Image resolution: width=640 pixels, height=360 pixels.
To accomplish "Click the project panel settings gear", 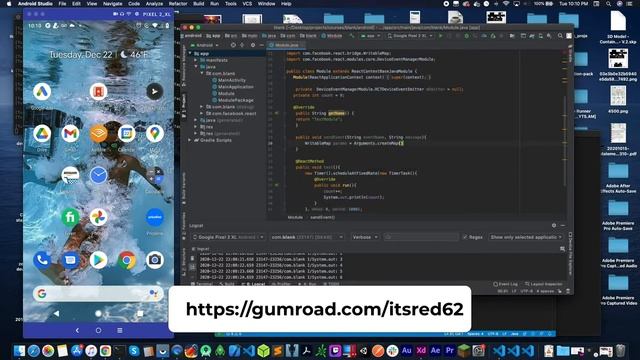I will pyautogui.click(x=253, y=45).
